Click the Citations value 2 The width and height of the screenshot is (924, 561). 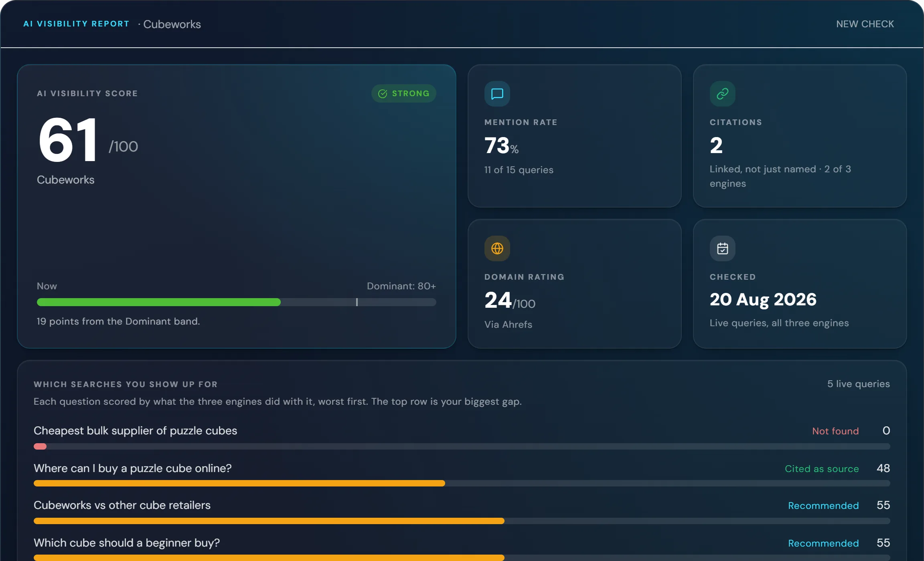click(x=716, y=145)
